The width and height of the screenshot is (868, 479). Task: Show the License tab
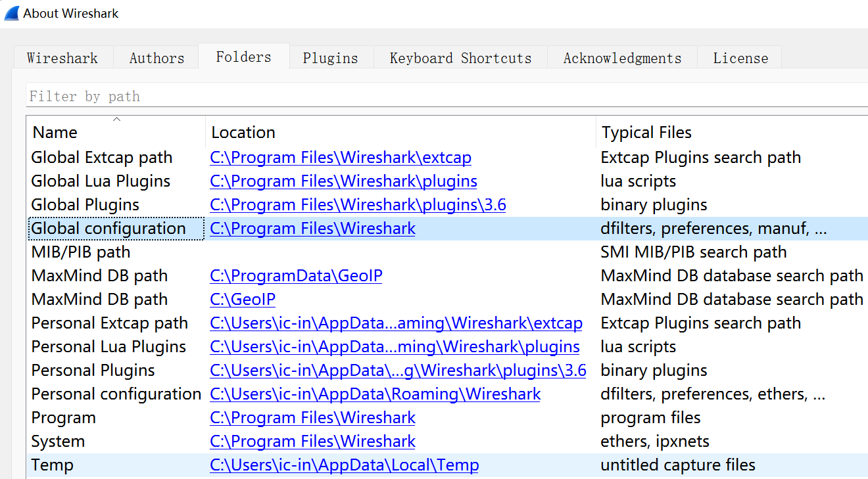tap(740, 58)
